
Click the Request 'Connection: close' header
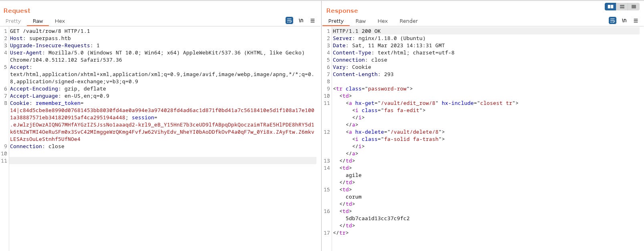click(x=37, y=147)
